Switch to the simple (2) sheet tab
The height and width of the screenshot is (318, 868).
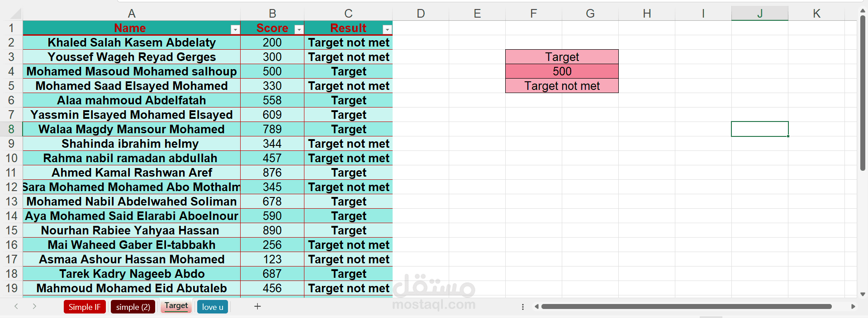(133, 307)
